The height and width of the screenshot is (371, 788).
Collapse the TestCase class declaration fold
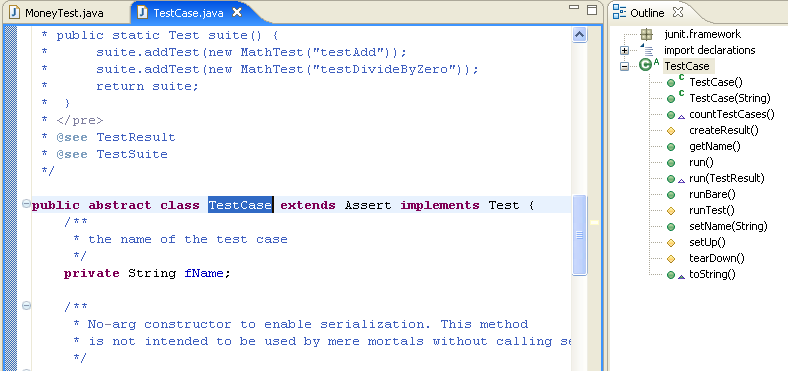click(26, 205)
